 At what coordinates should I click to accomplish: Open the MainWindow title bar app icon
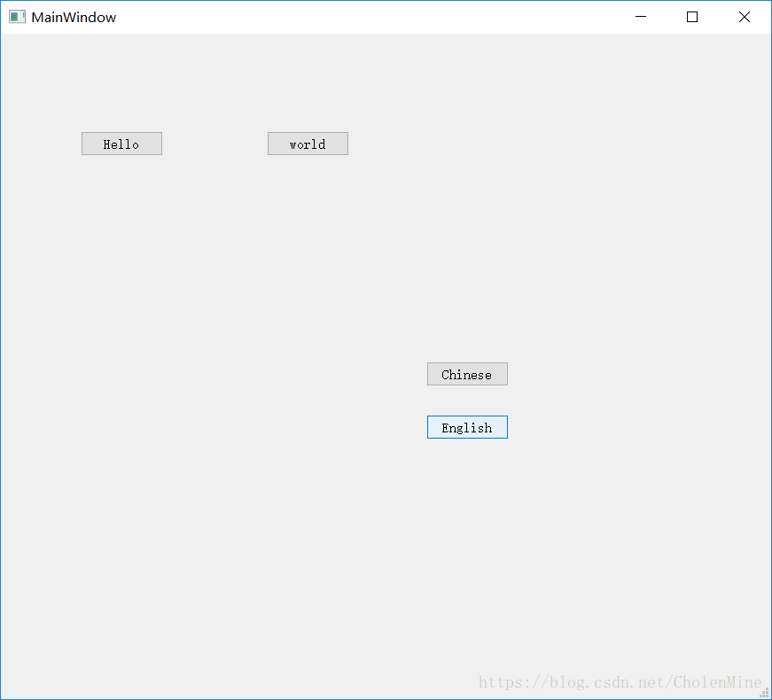[17, 17]
